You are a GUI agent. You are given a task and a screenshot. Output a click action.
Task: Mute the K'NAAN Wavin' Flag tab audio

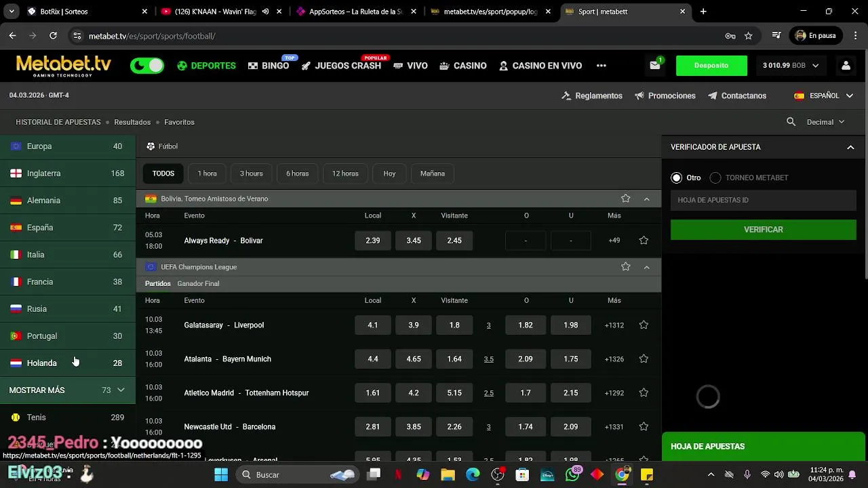[x=265, y=12]
